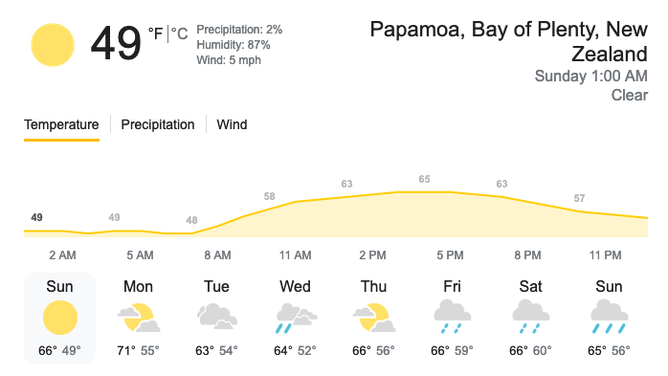Screen dimensions: 668x376
Task: Open the Precipitation tab
Action: pos(158,124)
